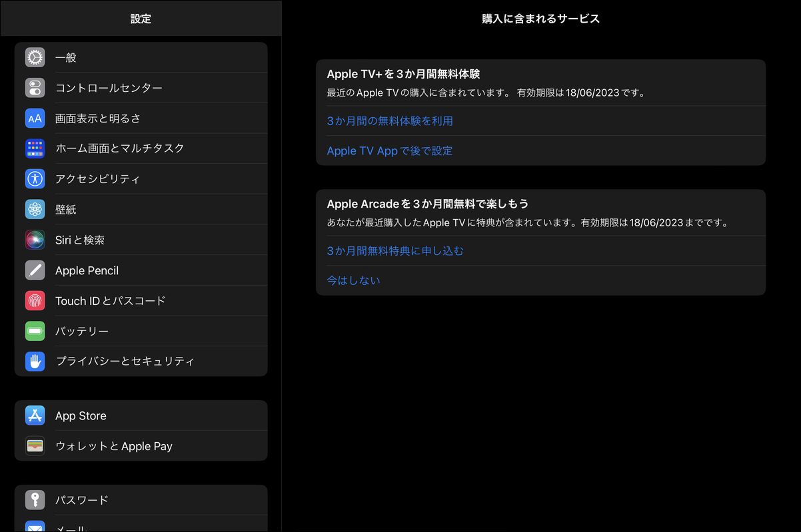Click the プライバシーとセキュリティ hand icon
This screenshot has width=801, height=532.
click(35, 362)
